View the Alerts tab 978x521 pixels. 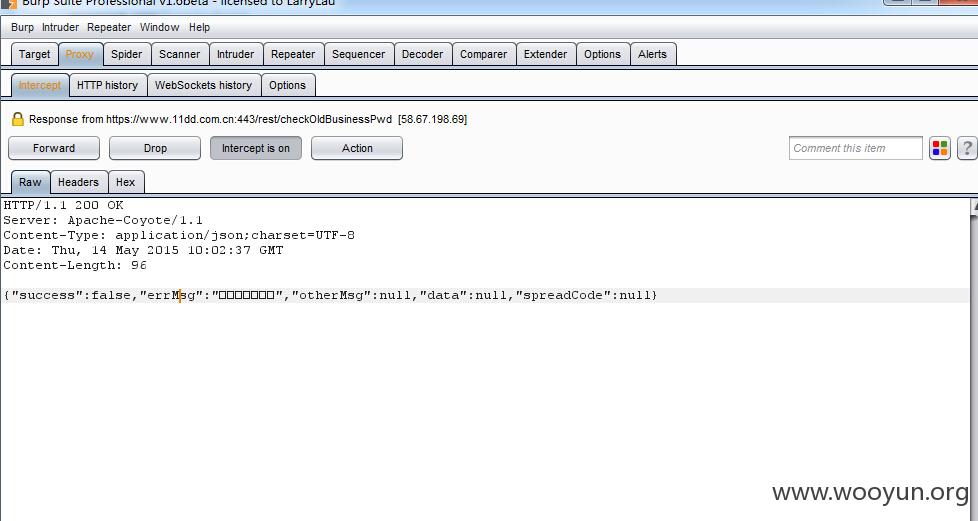(652, 54)
